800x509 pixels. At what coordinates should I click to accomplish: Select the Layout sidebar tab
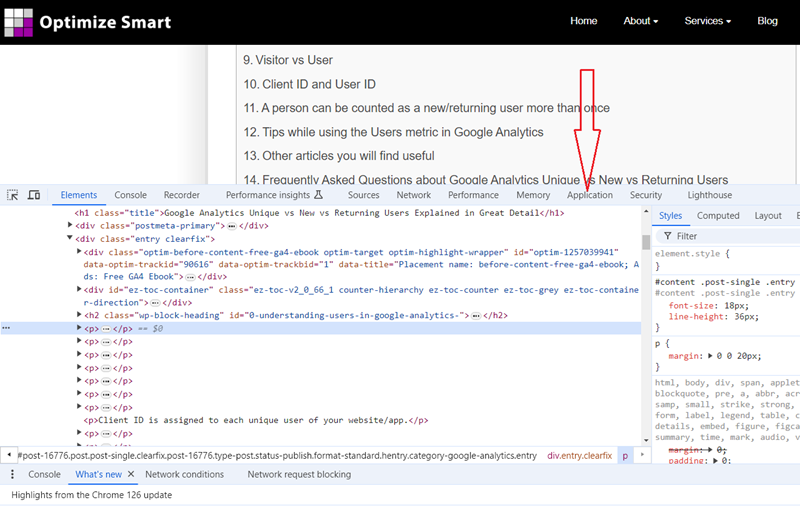coord(768,216)
